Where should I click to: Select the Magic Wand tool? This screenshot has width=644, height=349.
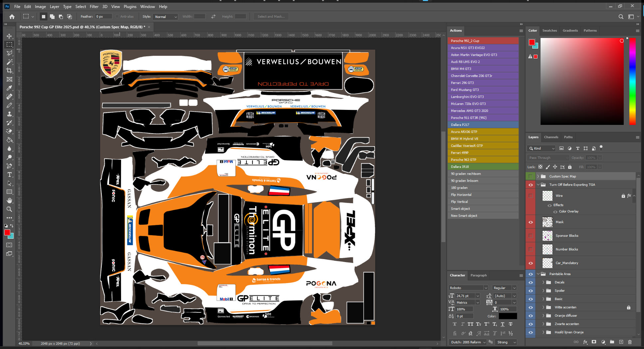click(9, 62)
